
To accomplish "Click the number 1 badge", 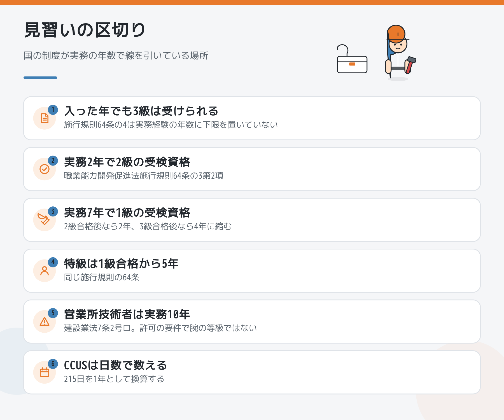I will [x=53, y=110].
